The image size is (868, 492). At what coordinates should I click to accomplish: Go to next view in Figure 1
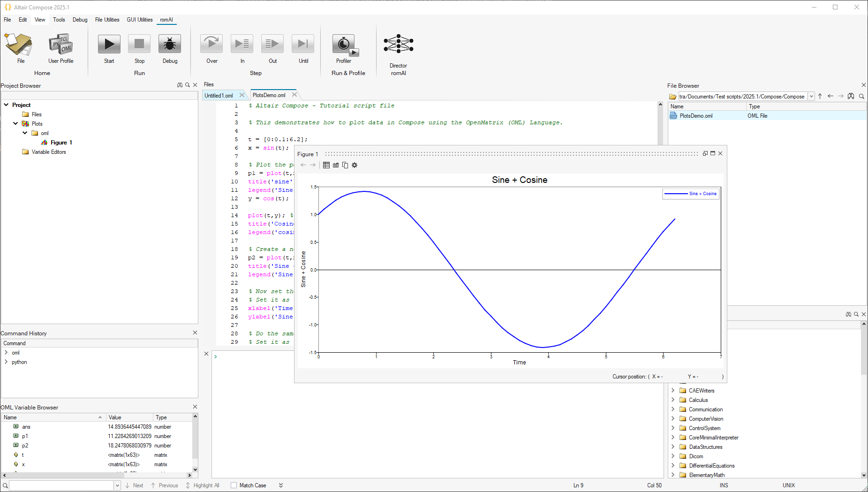click(313, 165)
